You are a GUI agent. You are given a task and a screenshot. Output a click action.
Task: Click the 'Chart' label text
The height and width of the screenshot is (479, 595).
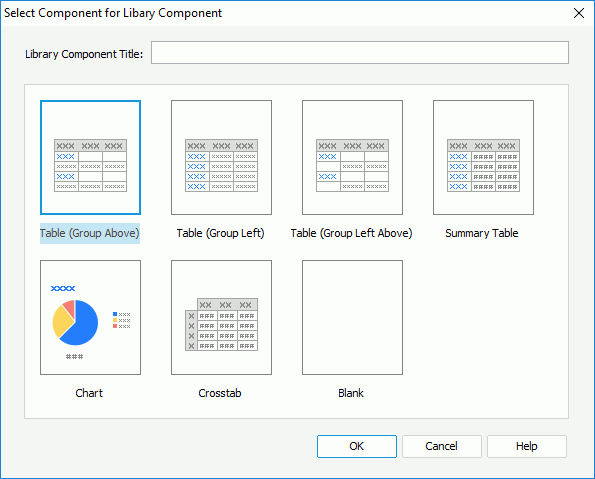(89, 393)
